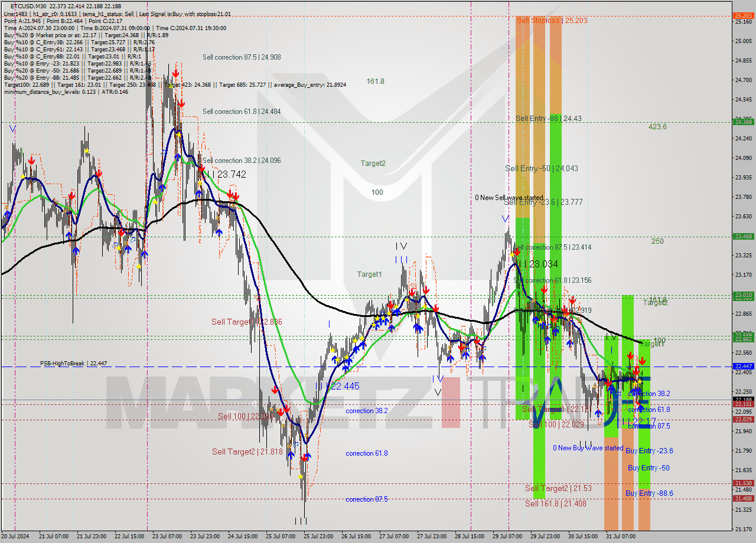
Task: Click the 'Sell Entry -88 | 24.43' label
Action: tap(548, 119)
